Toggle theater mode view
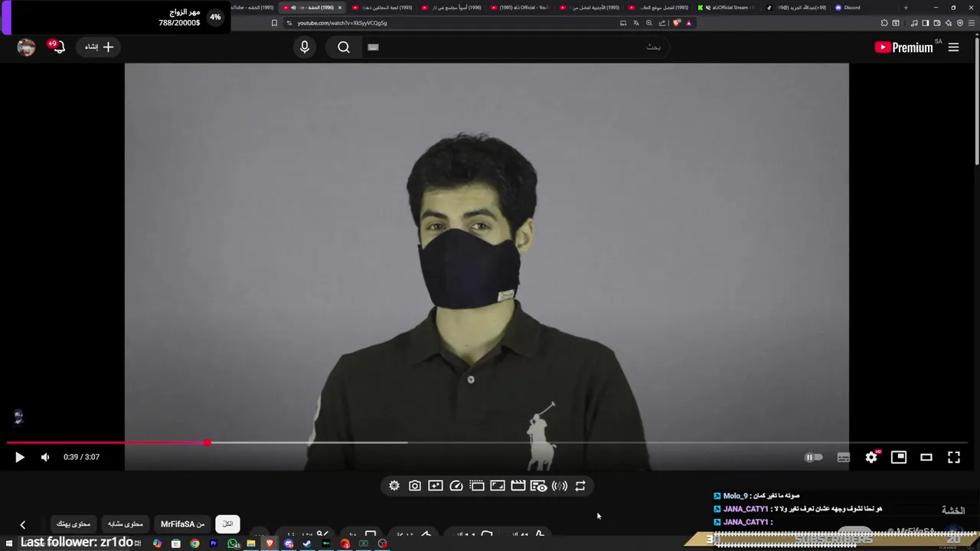Viewport: 980px width, 551px height. point(926,457)
